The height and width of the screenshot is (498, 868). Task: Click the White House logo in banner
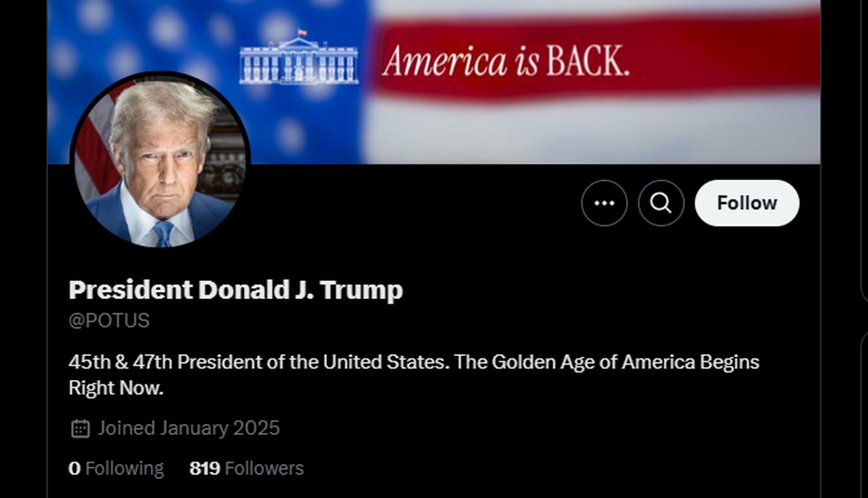coord(299,59)
